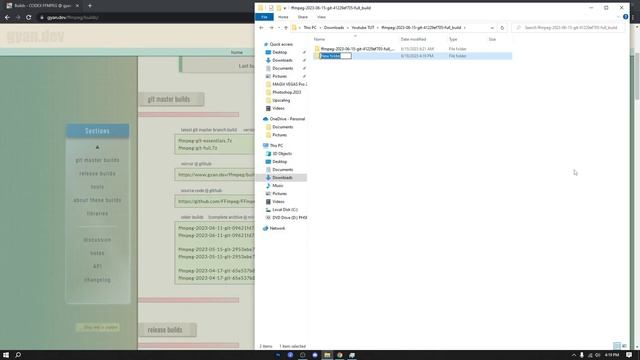This screenshot has width=640, height=360.
Task: Close the Builds CODEX FFMPEG tab
Action: pos(78,6)
